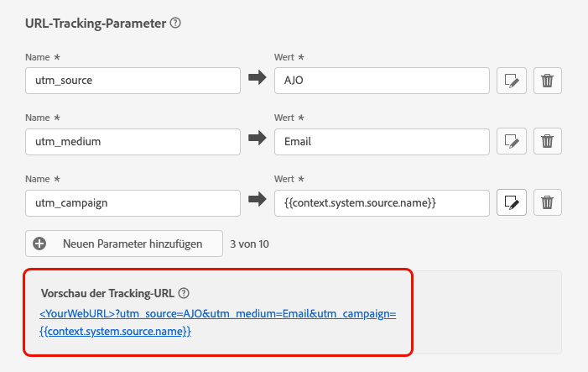Screen dimensions: 588x372
Task: Delete the utm_campaign parameter
Action: coord(548,202)
